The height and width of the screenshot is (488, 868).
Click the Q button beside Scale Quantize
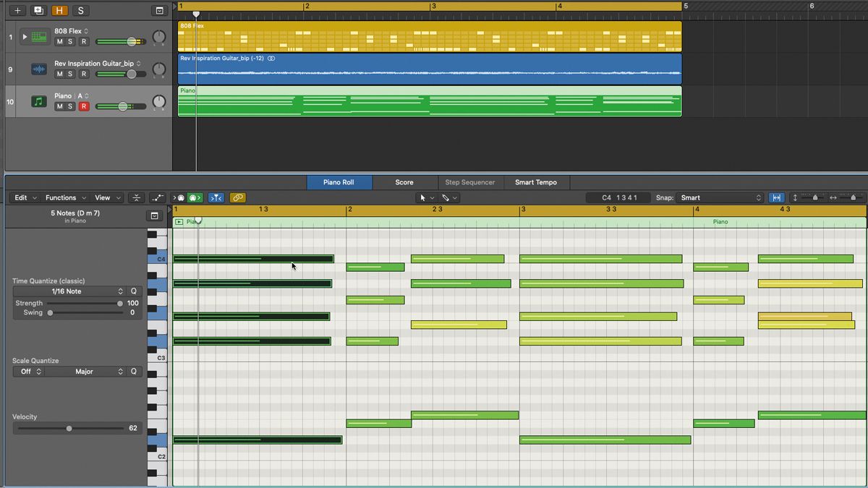132,371
